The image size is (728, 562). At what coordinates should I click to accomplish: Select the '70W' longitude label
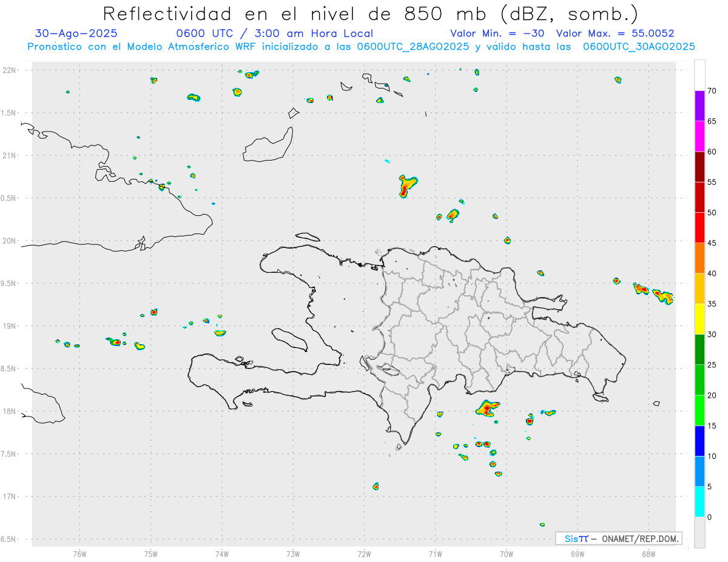[x=507, y=554]
